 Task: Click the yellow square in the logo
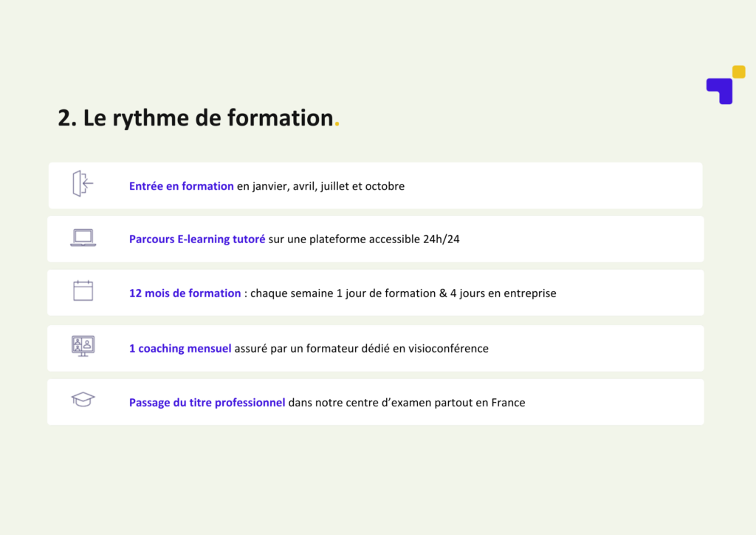(738, 72)
